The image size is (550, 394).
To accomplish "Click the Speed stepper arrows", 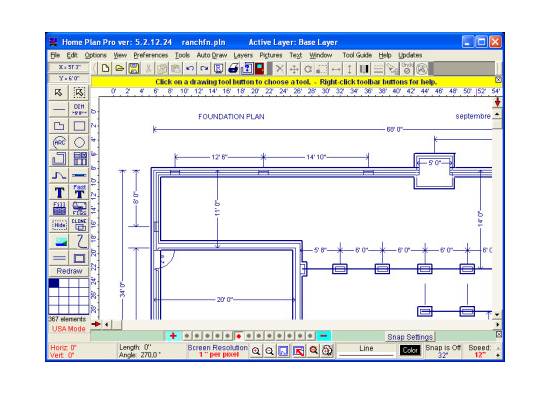I will 498,351.
